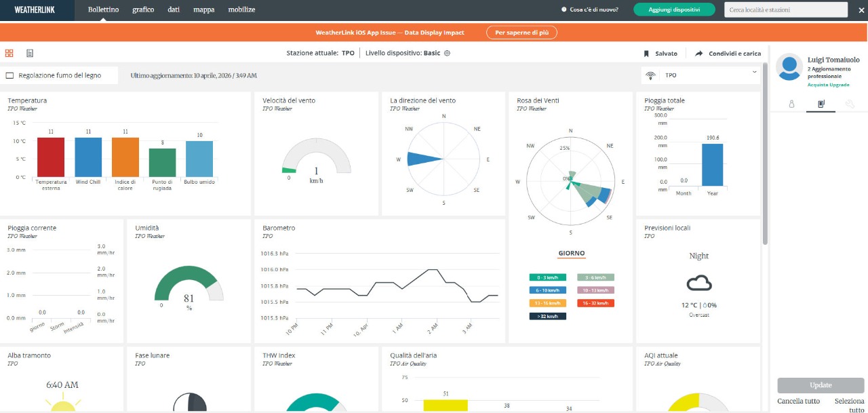
Task: Select the person tab icon in sidebar
Action: point(791,104)
